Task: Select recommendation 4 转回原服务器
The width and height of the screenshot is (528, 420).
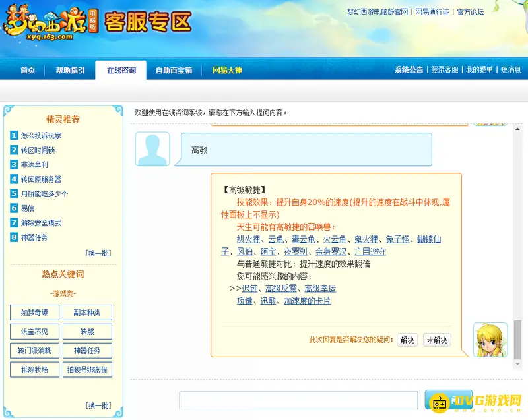Action: click(x=41, y=179)
